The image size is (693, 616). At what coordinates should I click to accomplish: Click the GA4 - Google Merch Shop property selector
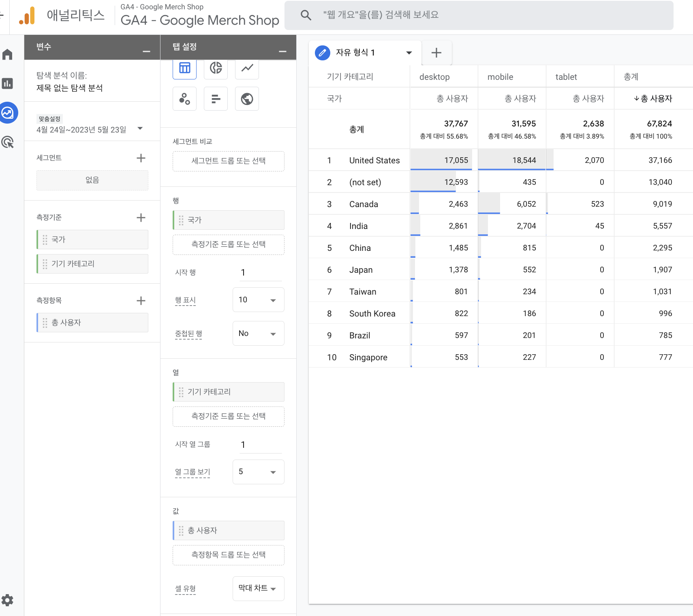tap(200, 15)
